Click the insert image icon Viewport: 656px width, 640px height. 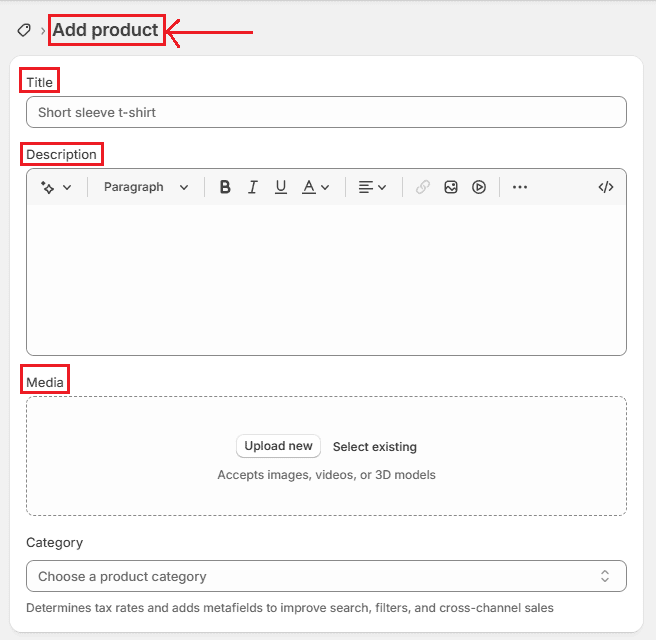(x=451, y=187)
